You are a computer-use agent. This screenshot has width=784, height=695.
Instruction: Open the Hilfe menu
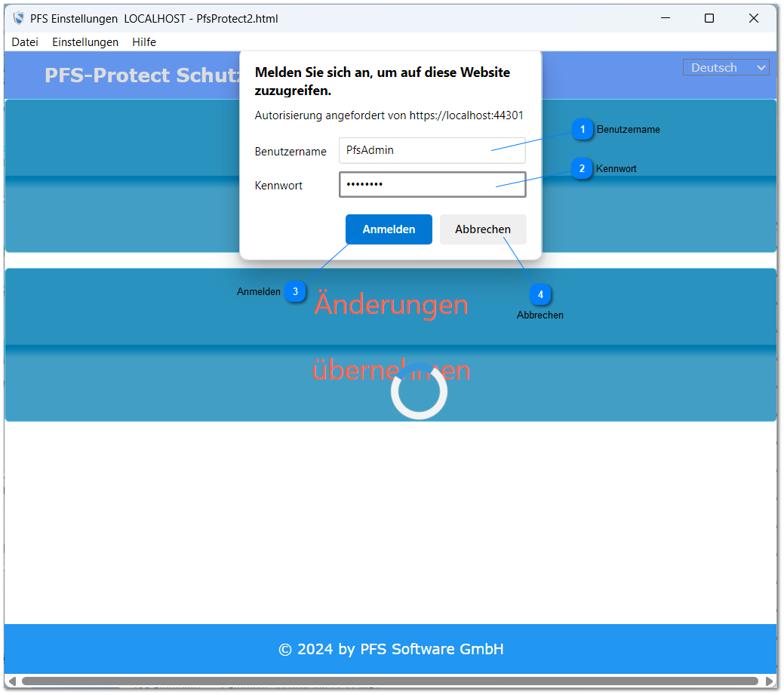click(x=144, y=42)
